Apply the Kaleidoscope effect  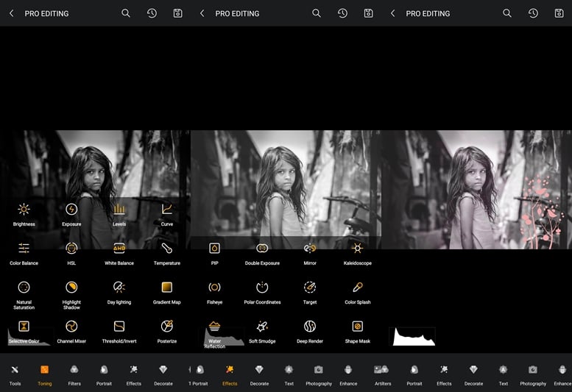[x=357, y=249]
